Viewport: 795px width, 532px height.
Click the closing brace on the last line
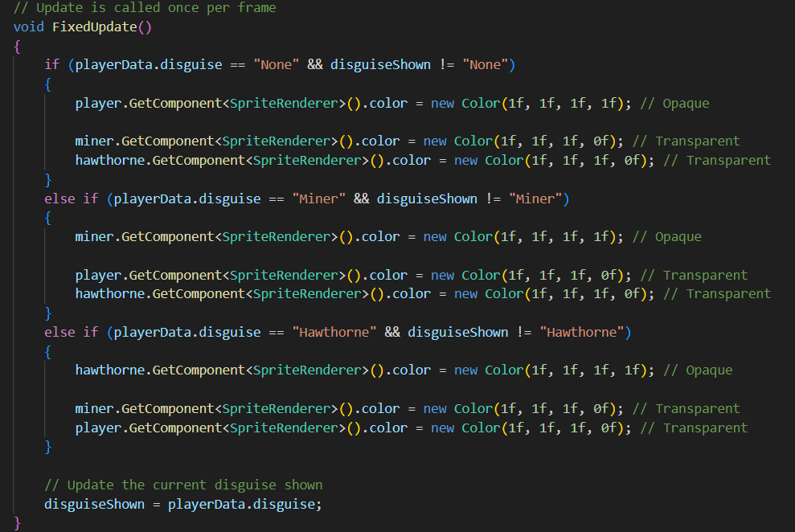click(x=18, y=523)
